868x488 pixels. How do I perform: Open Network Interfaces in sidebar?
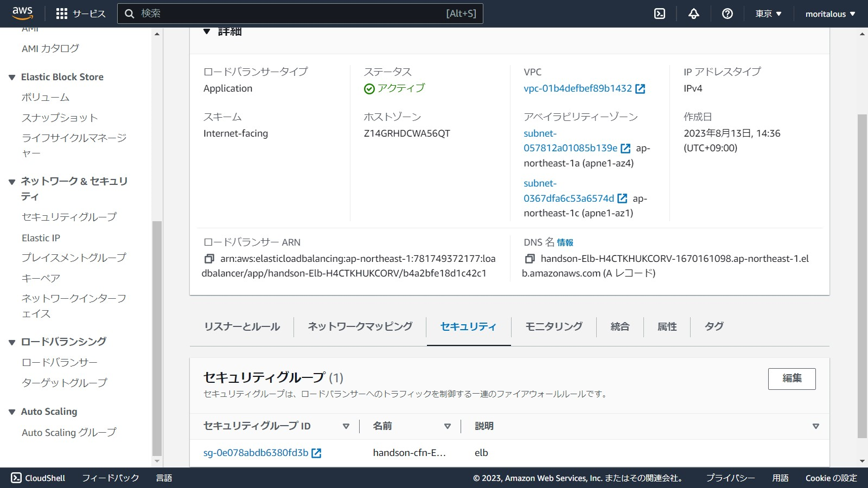(x=74, y=306)
